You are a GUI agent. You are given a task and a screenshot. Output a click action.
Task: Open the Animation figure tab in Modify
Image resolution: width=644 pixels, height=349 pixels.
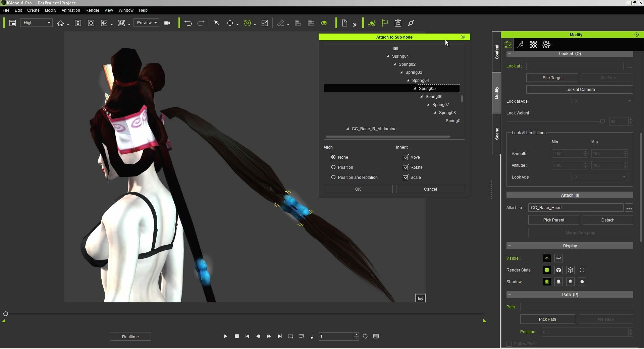(x=521, y=45)
